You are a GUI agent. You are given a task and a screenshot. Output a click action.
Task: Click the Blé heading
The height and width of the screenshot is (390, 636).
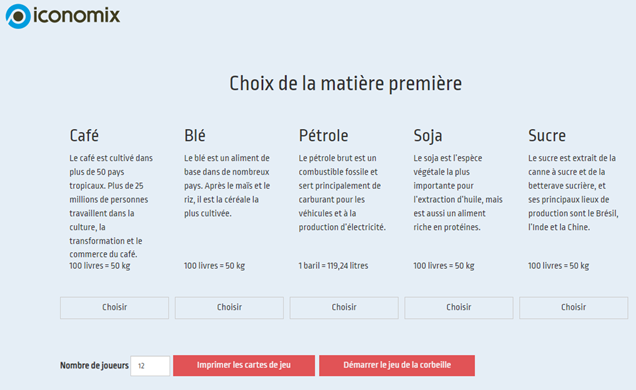coord(195,135)
